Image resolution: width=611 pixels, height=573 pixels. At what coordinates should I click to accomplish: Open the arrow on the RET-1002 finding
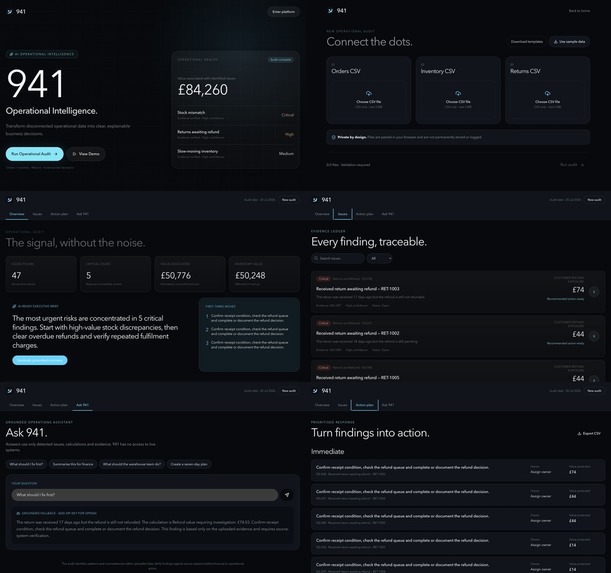point(594,336)
